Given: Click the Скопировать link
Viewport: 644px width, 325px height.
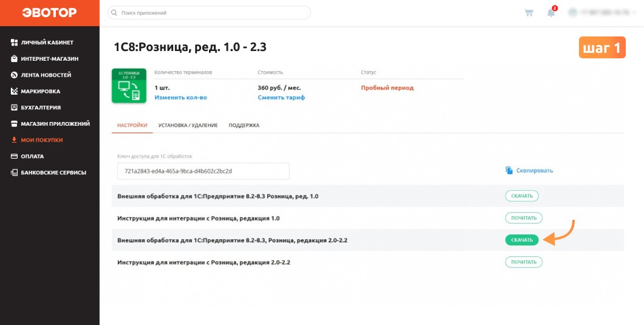Looking at the screenshot, I should pos(535,171).
